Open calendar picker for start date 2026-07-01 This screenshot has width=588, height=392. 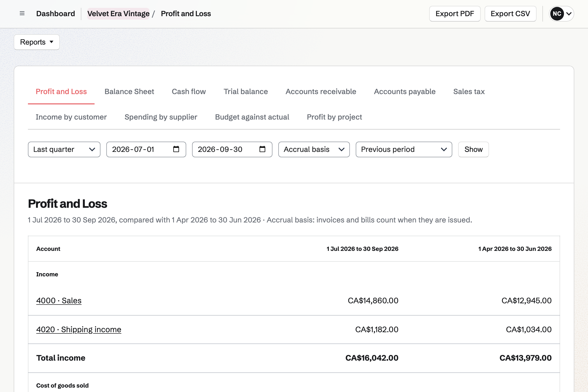tap(176, 149)
